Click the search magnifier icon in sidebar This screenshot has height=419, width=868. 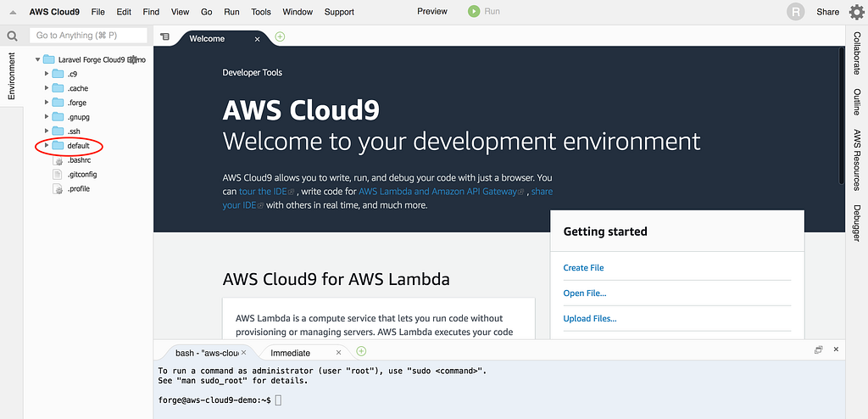(12, 36)
